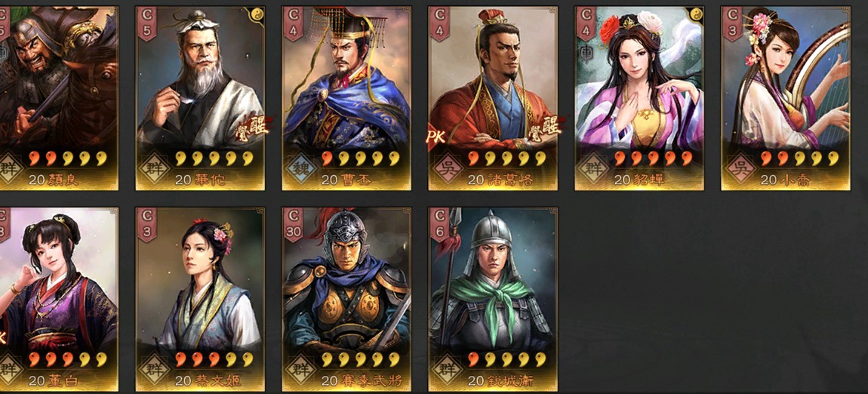Viewport: 868px width, 394px height.
Task: Open the 曹丕 emperor card
Action: coord(346,98)
